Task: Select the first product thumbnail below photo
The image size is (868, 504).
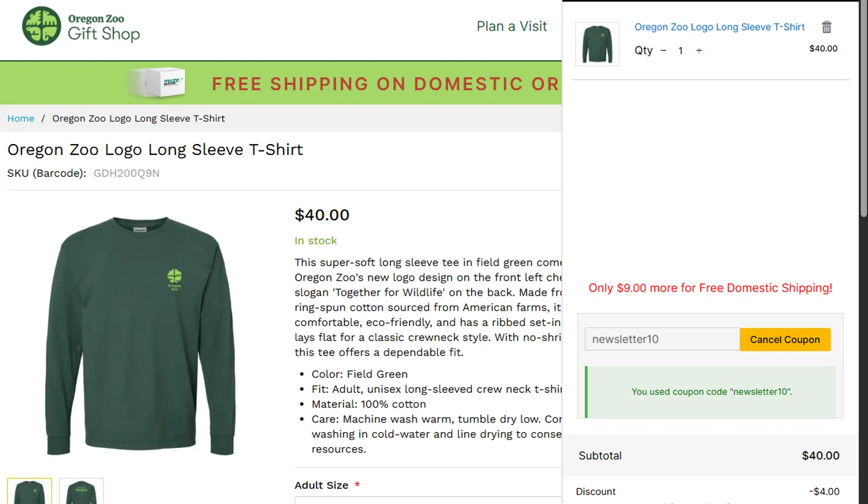Action: tap(30, 492)
